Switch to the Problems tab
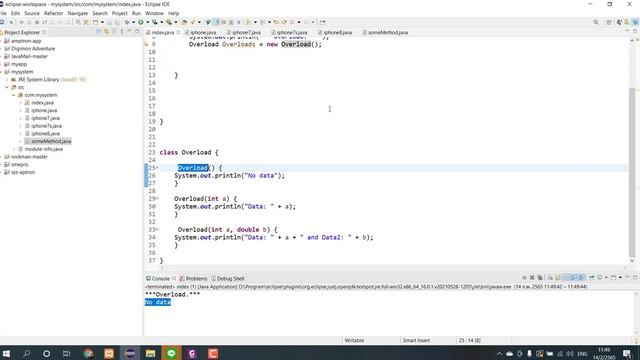Image resolution: width=640 pixels, height=360 pixels. click(x=193, y=278)
